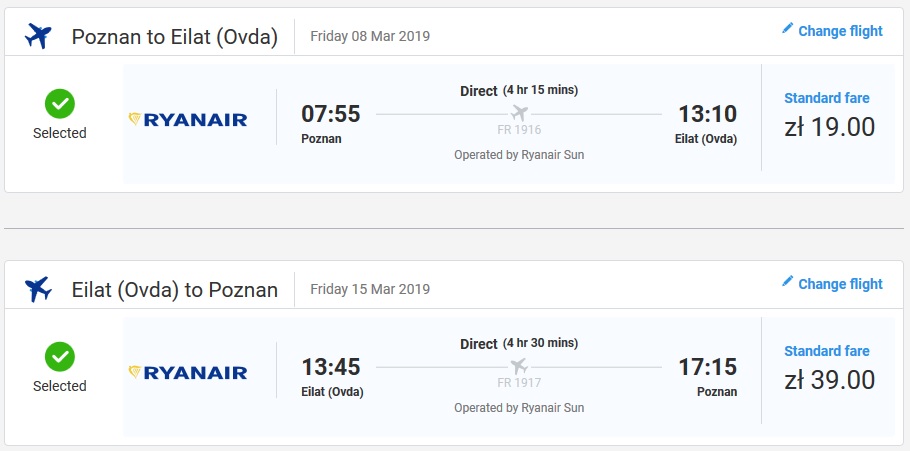Click the Friday 08 Mar 2019 date
910x451 pixels.
tap(370, 36)
